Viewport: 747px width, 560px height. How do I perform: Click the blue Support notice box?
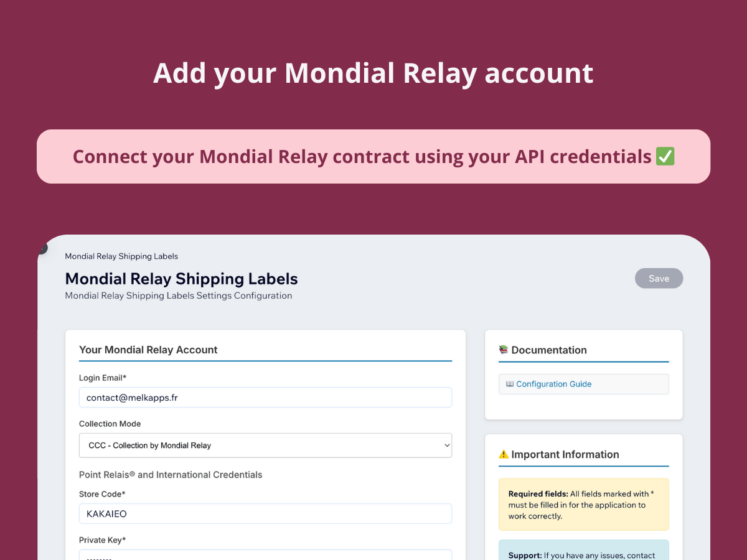[x=583, y=551]
